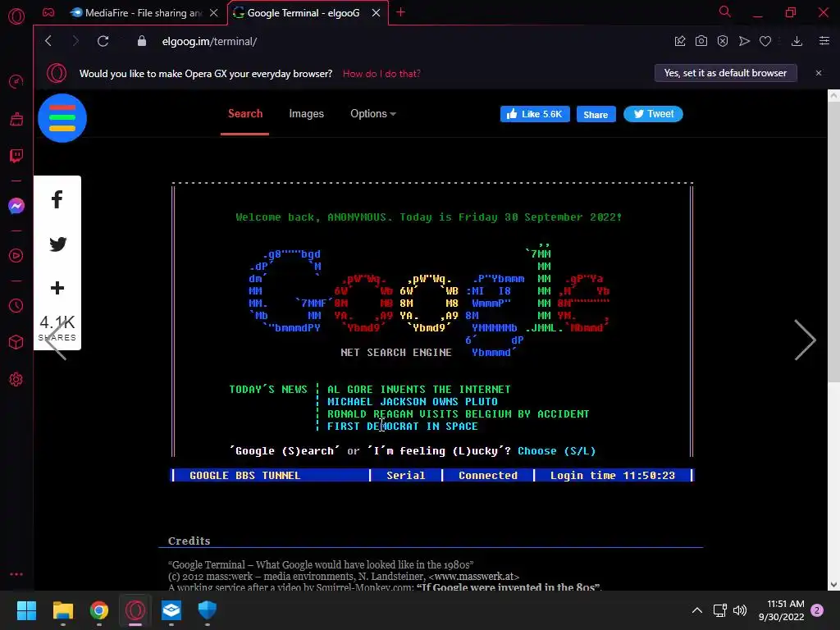The height and width of the screenshot is (630, 840).
Task: Open Windows Security shield on taskbar
Action: pos(208,610)
